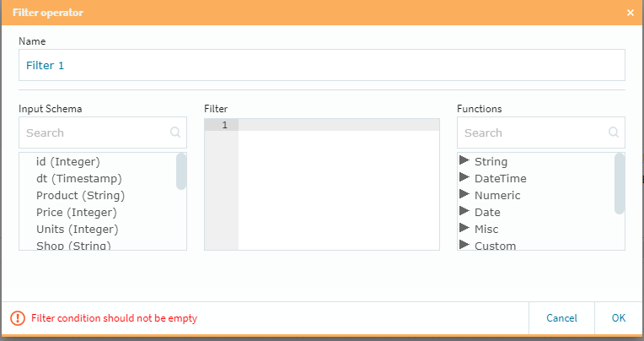Viewport: 644px width, 341px height.
Task: Expand the Numeric functions group arrow
Action: click(464, 194)
